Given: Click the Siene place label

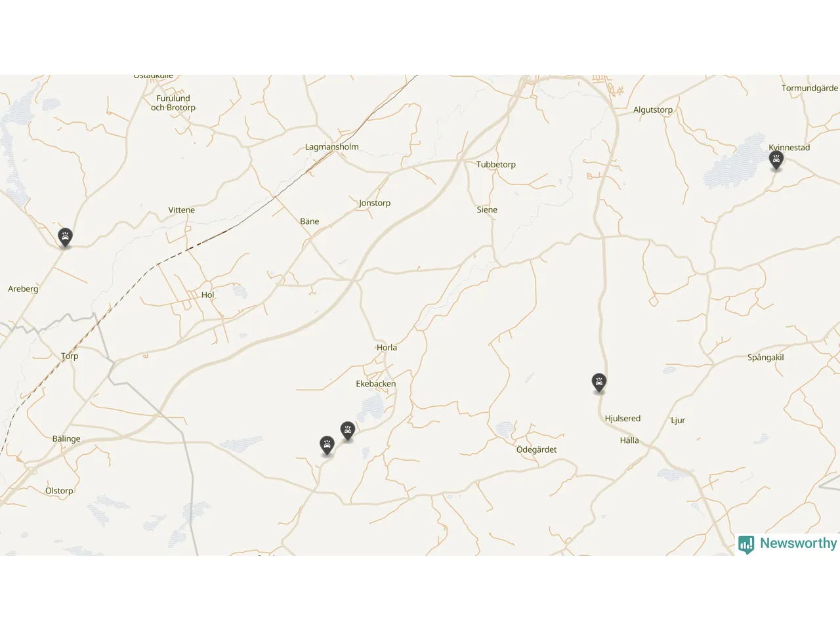Looking at the screenshot, I should point(487,210).
